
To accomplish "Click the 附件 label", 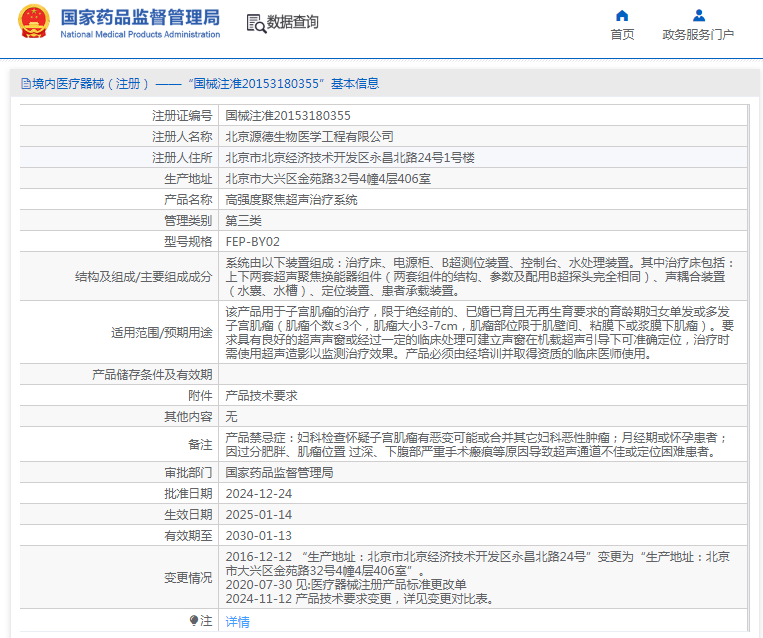I will tap(200, 396).
